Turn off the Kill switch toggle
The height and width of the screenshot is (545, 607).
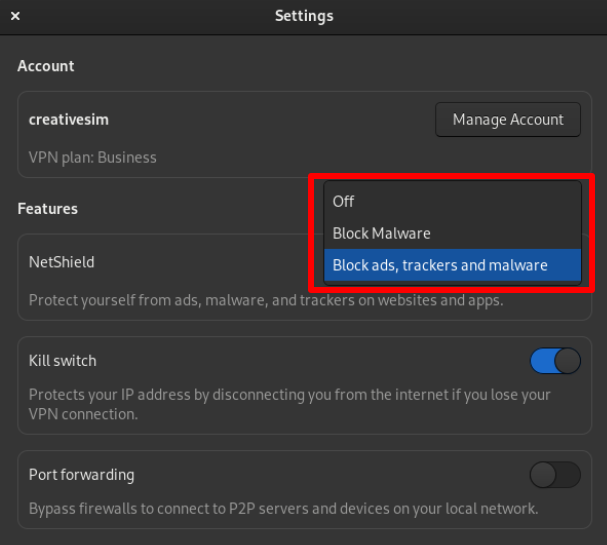[555, 361]
